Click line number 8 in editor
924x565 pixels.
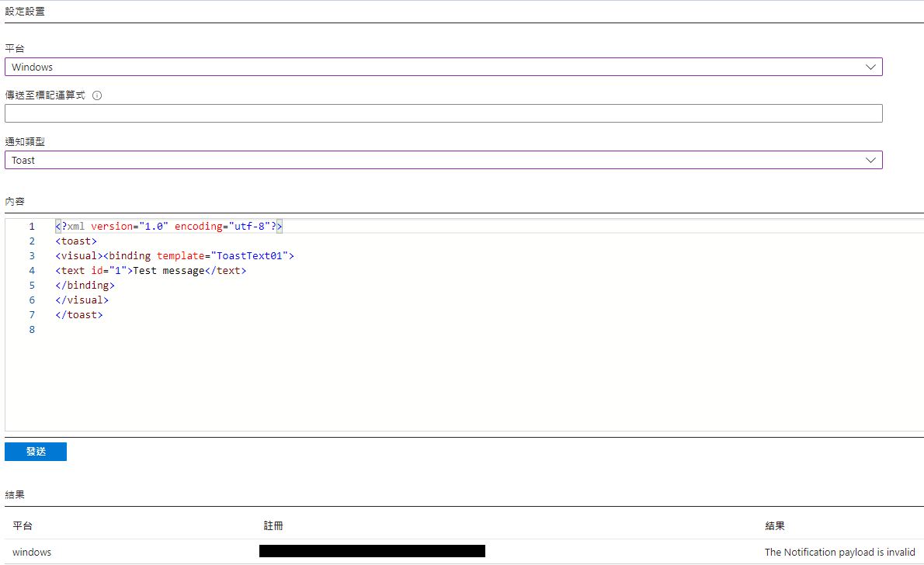click(32, 329)
